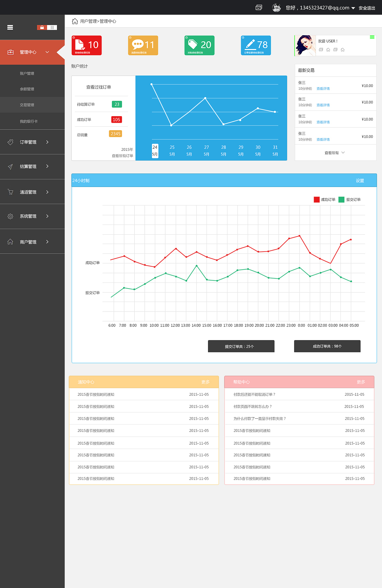Click the rightmost home icon under 欢迎 USER
Image resolution: width=382 pixels, height=588 pixels.
[x=343, y=50]
